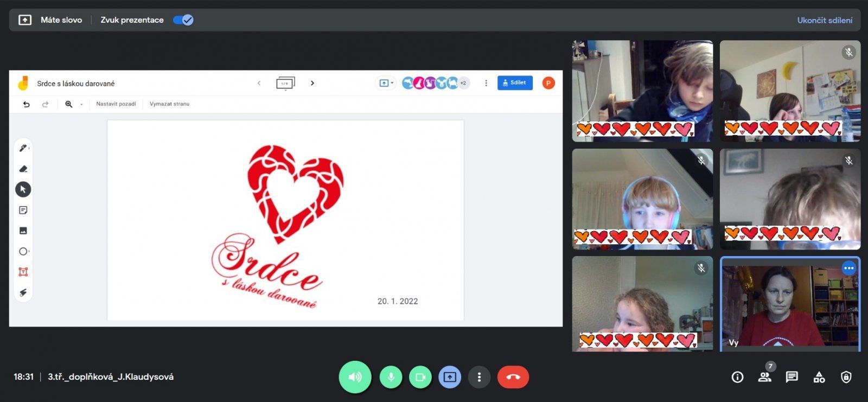This screenshot has width=868, height=402.
Task: Expand the frame bar page selector
Action: tap(285, 84)
